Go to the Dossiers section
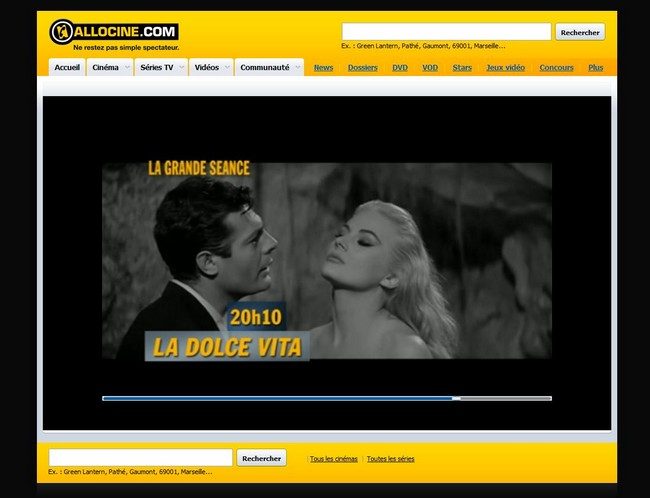Screen dimensions: 650x498 coord(362,67)
